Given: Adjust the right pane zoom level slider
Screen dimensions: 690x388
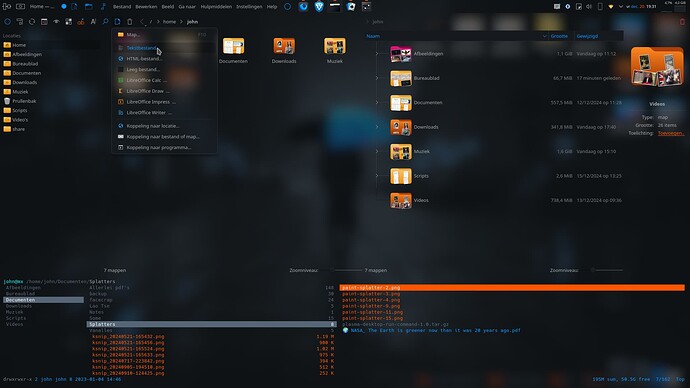Looking at the screenshot, I should click(606, 270).
